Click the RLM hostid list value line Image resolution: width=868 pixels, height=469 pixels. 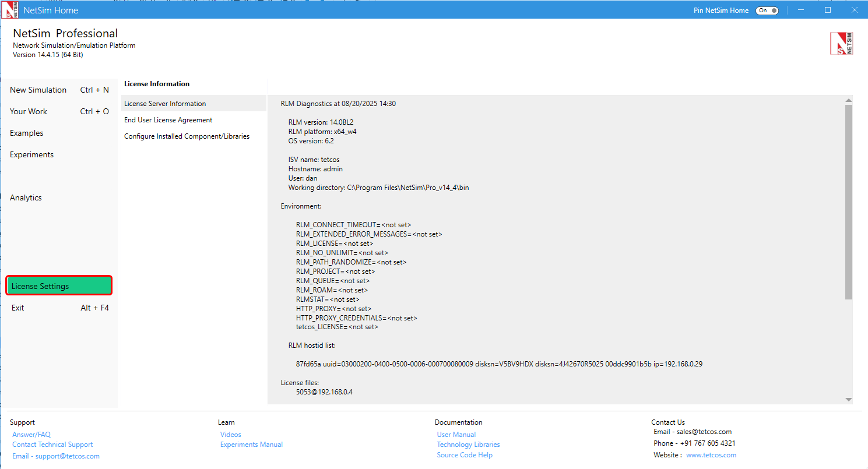pos(499,364)
